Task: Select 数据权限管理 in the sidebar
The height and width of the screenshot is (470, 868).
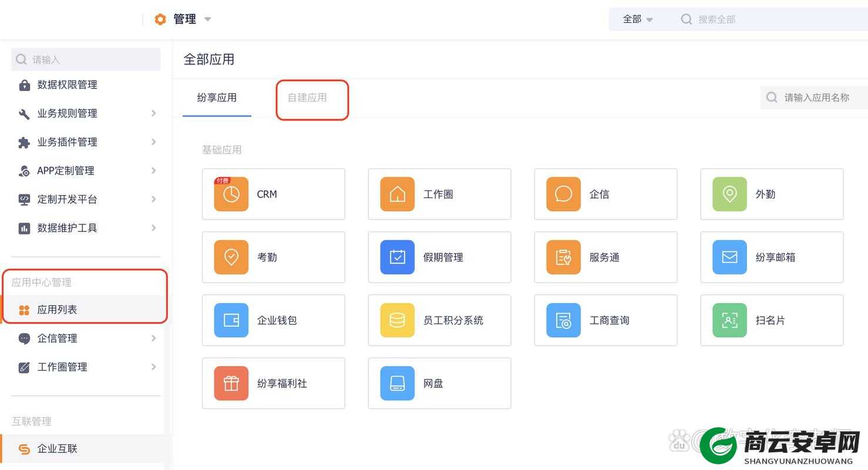Action: 86,85
